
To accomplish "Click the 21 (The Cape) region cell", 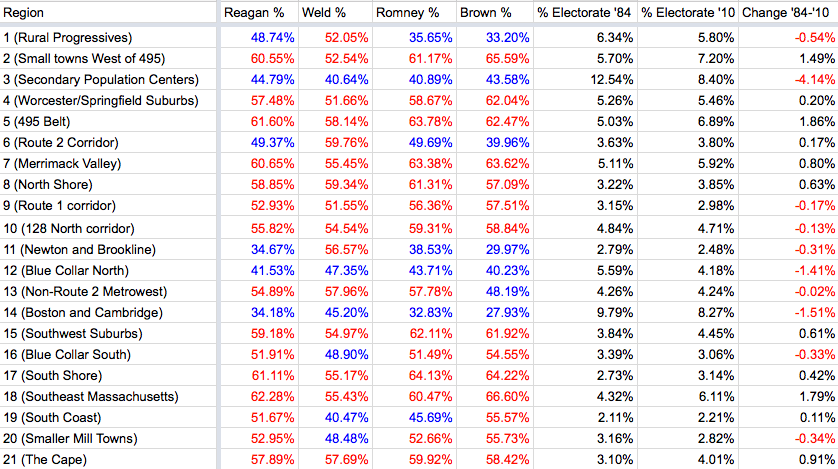I will click(49, 460).
